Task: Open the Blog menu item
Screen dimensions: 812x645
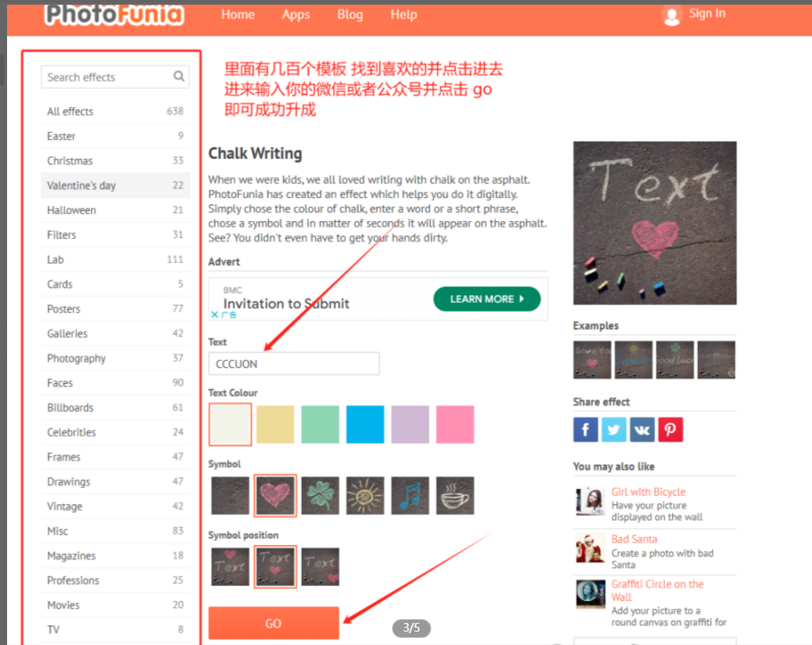Action: pos(350,14)
